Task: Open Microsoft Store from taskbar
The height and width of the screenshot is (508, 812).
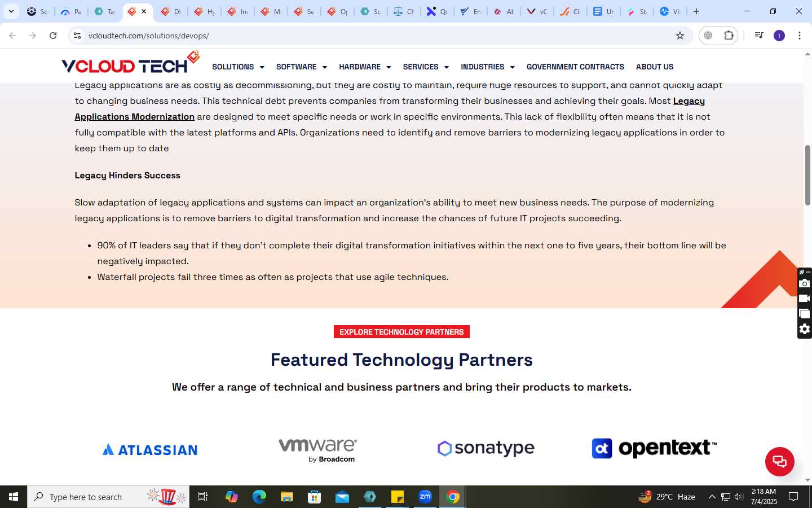Action: click(315, 497)
